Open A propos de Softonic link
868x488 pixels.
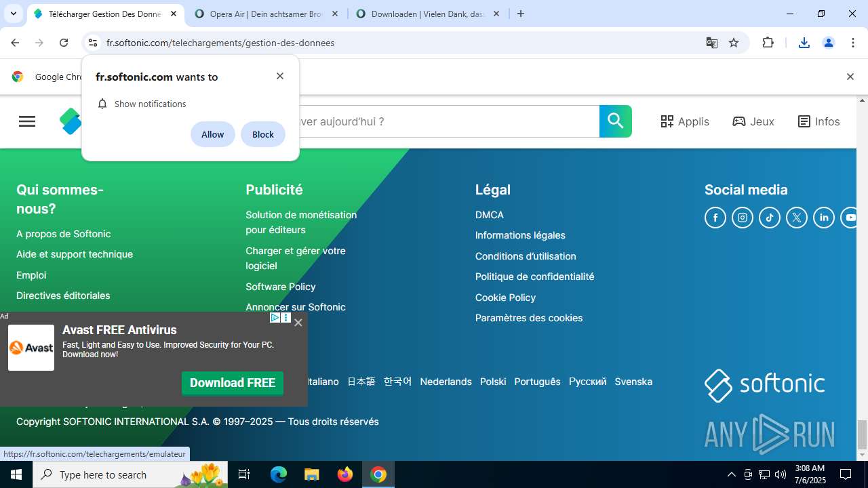[x=63, y=234]
